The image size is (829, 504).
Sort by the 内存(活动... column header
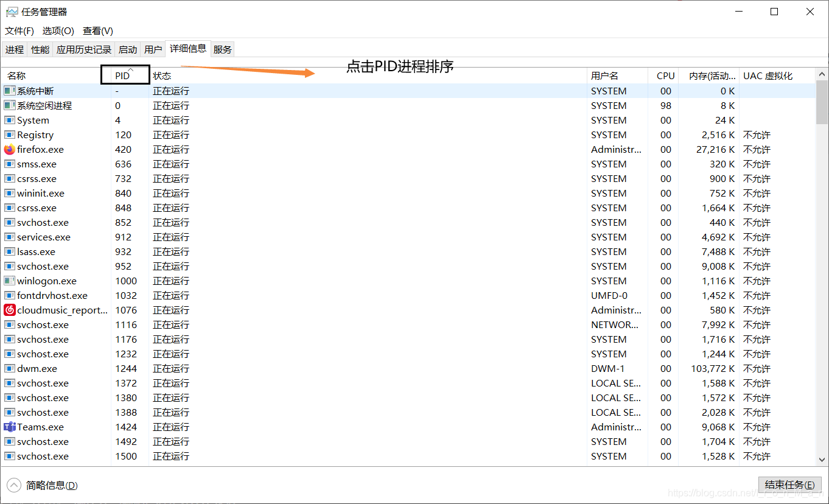709,75
